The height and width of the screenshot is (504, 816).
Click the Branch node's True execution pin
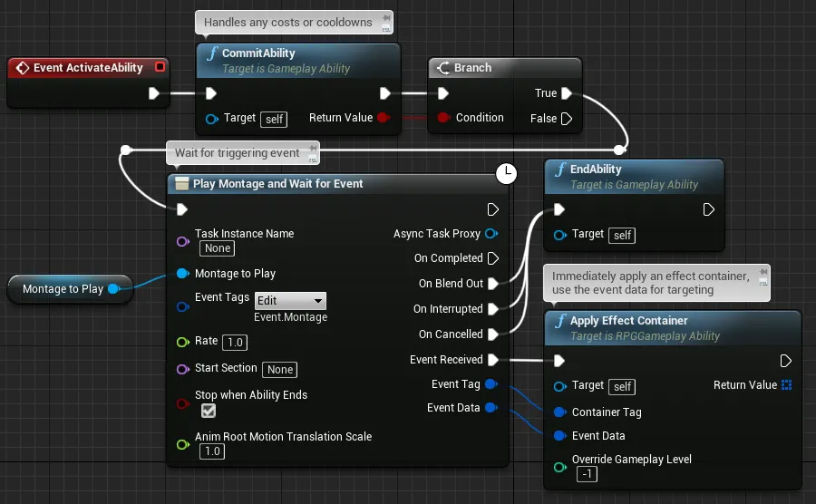pyautogui.click(x=567, y=93)
